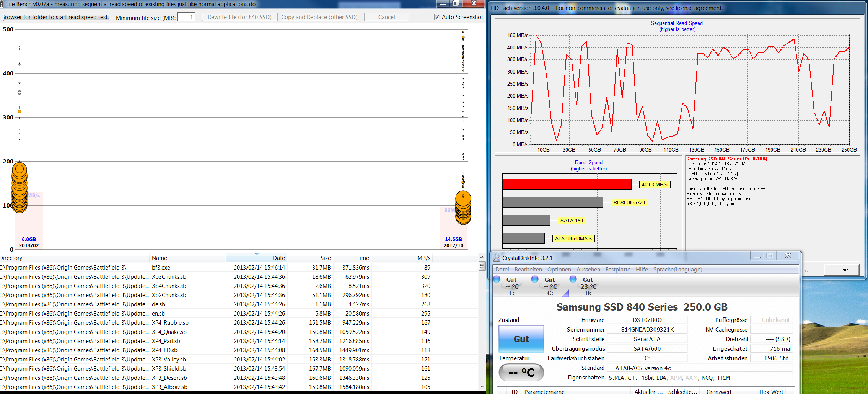Select the Xp4Chunks.sb file row
868x394 pixels.
(x=239, y=286)
